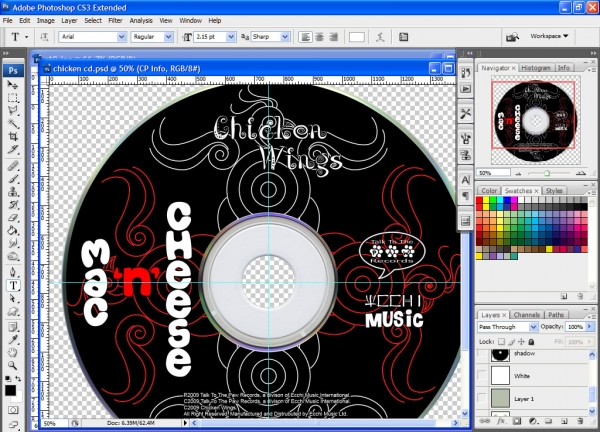Image resolution: width=600 pixels, height=432 pixels.
Task: Click Delete layer trash button in Layers
Action: (x=580, y=421)
